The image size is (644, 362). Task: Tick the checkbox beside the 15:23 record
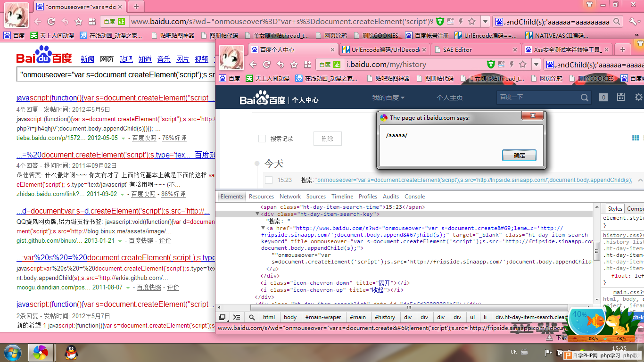point(269,180)
